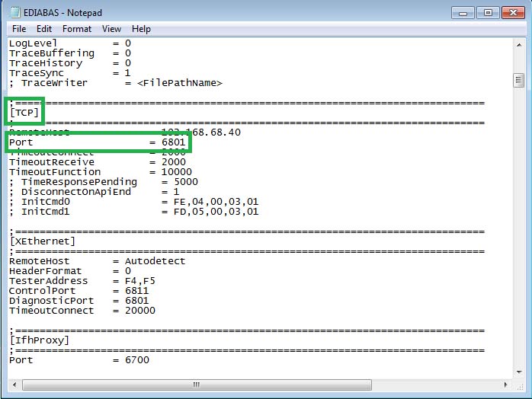Click the vertical scrollbar thumb
This screenshot has height=399, width=532.
[519, 81]
